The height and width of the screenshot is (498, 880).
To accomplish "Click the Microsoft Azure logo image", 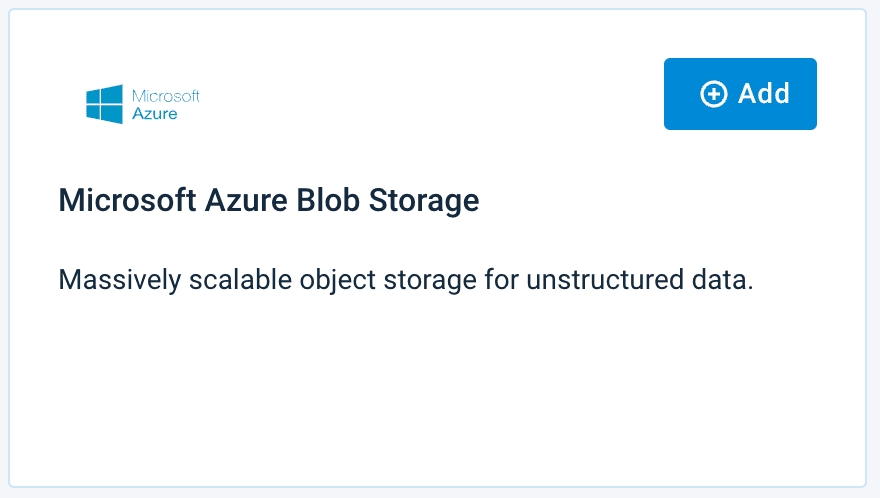I will tap(143, 104).
